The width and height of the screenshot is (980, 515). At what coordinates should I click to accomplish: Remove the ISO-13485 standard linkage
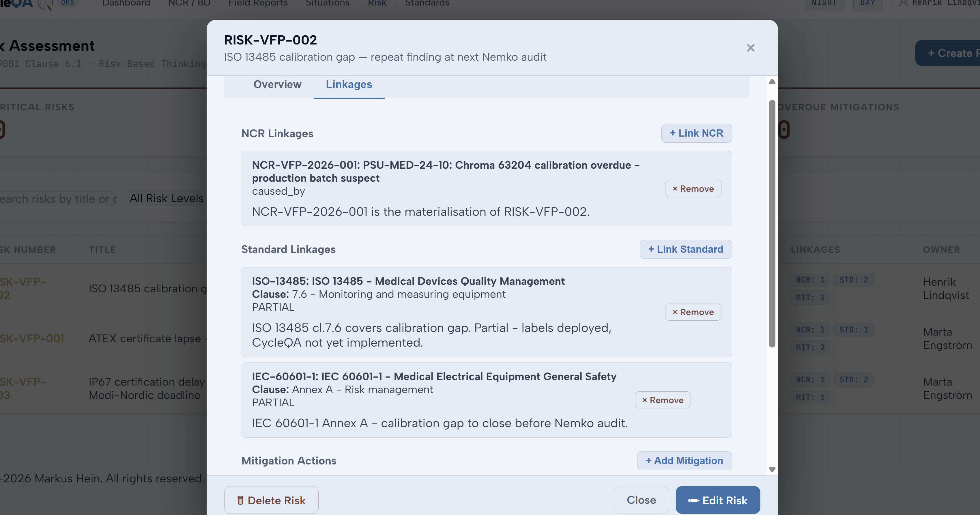tap(693, 312)
